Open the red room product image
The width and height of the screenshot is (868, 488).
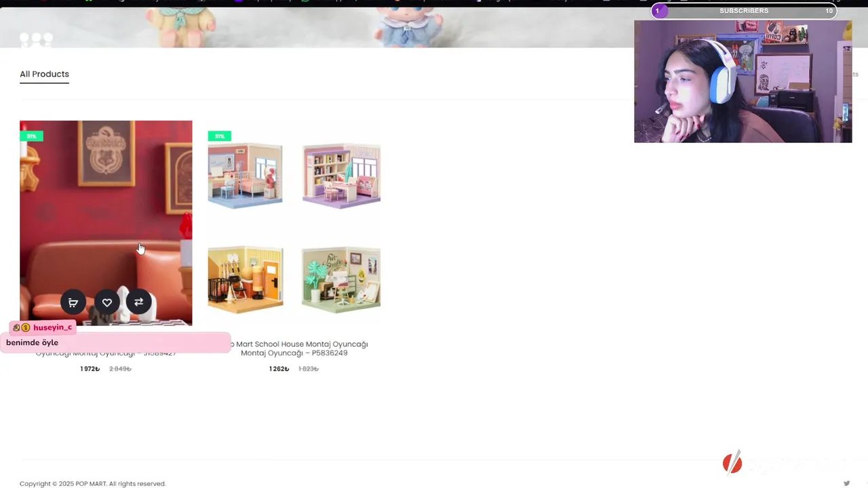pyautogui.click(x=106, y=223)
